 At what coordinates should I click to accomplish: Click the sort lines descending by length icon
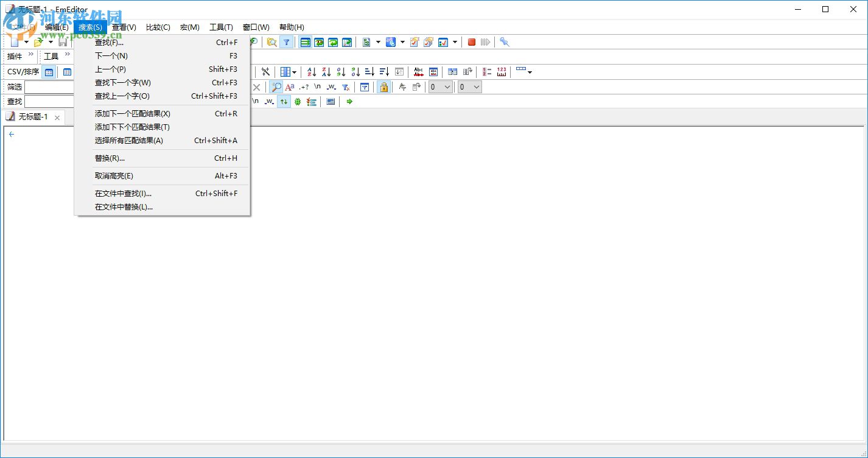[385, 72]
